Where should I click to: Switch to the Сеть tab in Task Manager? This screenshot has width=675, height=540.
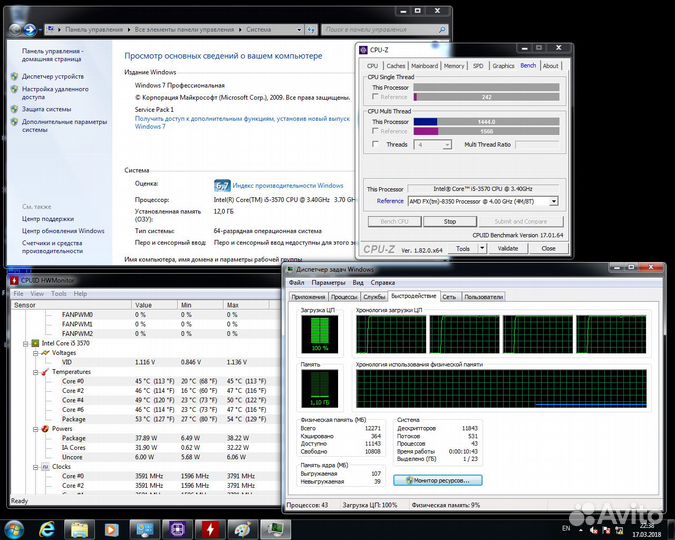coord(449,297)
